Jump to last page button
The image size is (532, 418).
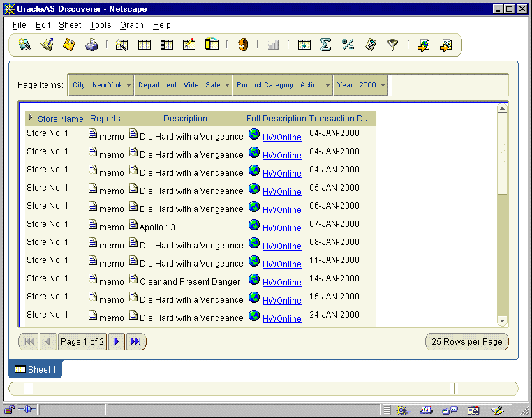(x=136, y=341)
